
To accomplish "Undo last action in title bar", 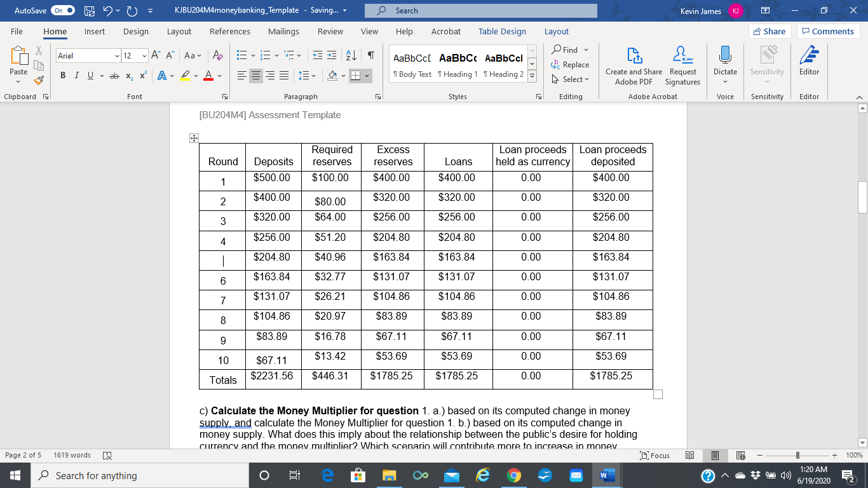I will (x=109, y=11).
